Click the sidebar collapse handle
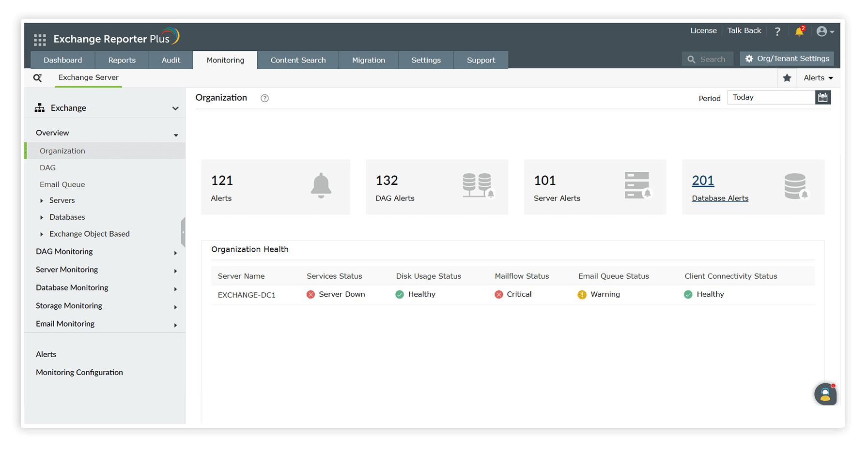 pos(183,232)
